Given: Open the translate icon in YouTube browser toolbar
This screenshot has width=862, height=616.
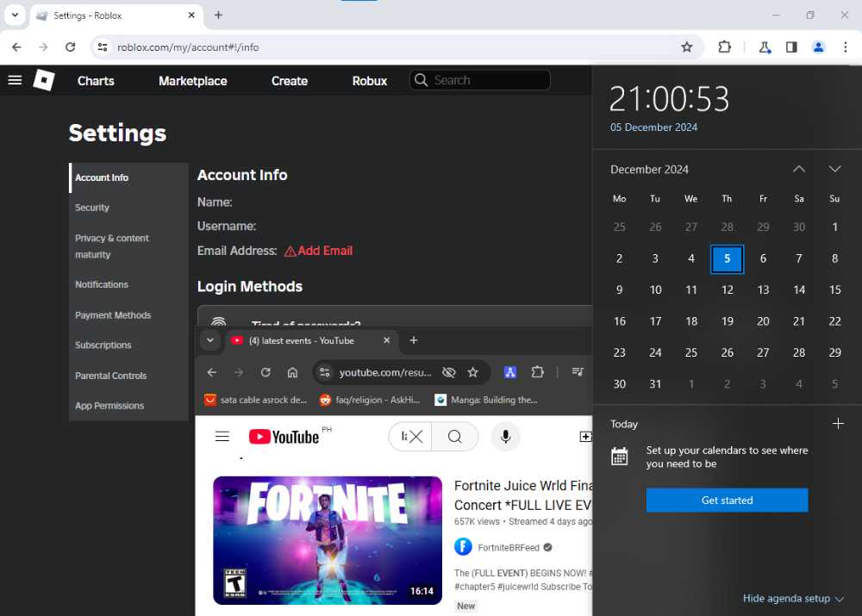Looking at the screenshot, I should [510, 372].
